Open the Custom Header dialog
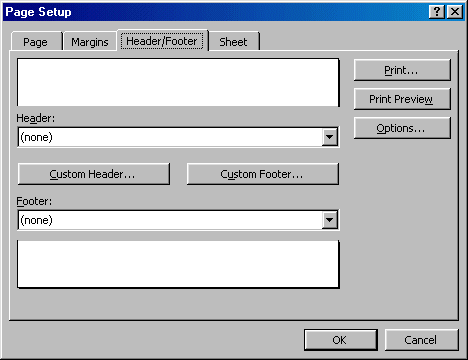Image resolution: width=468 pixels, height=360 pixels. (x=94, y=174)
